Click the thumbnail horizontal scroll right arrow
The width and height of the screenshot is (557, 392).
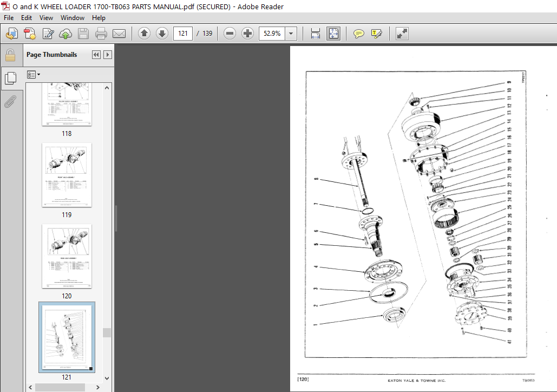(98, 387)
